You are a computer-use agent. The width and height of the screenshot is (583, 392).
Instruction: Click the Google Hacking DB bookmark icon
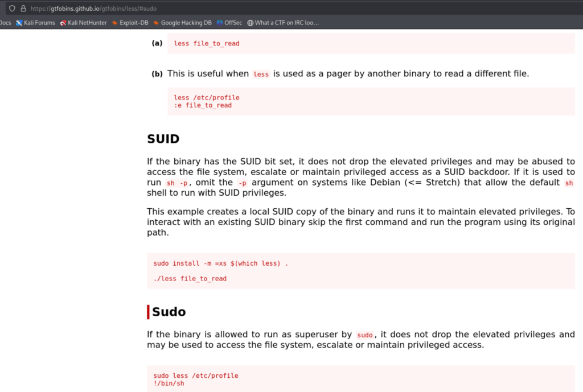[x=156, y=23]
